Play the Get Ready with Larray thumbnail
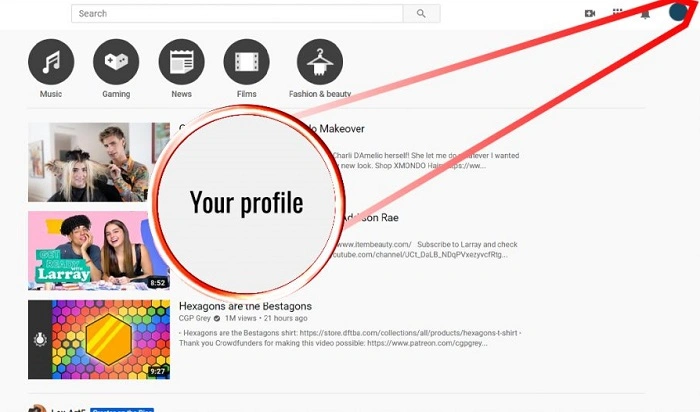700x412 pixels. tap(98, 250)
